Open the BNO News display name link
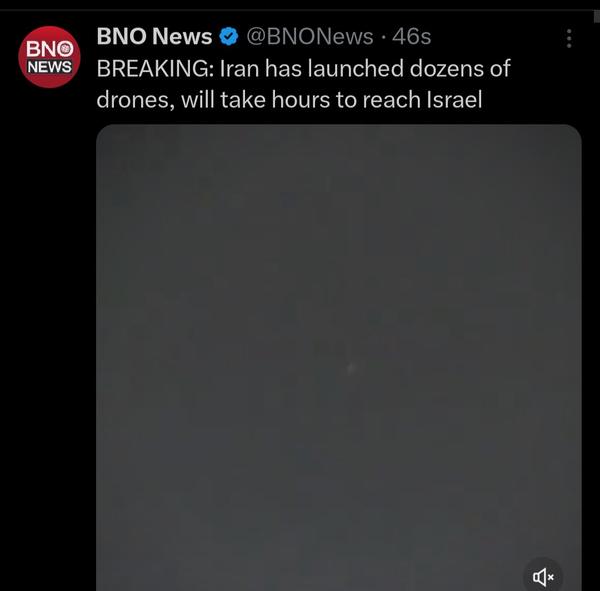Viewport: 600px width, 591px height. coord(154,36)
